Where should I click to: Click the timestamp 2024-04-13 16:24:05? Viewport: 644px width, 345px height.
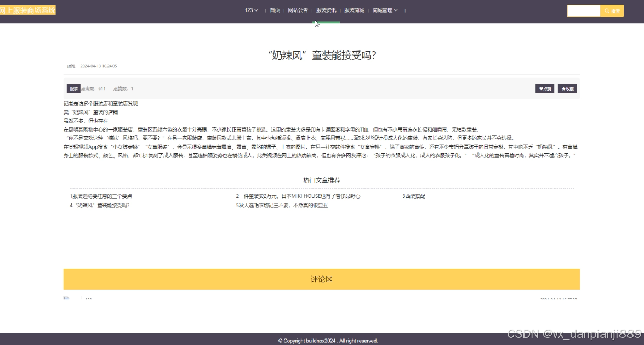click(x=99, y=66)
